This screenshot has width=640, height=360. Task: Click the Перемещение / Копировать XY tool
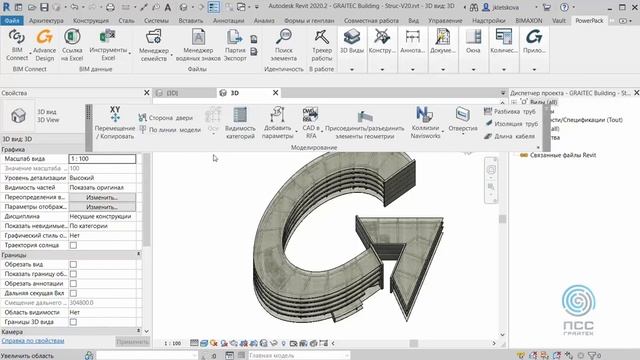115,122
